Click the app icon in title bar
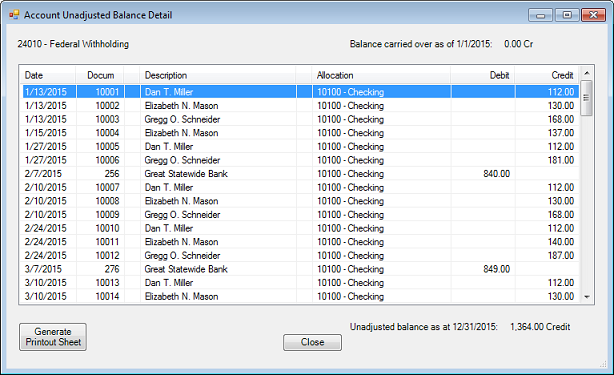Image resolution: width=614 pixels, height=375 pixels. pyautogui.click(x=14, y=15)
